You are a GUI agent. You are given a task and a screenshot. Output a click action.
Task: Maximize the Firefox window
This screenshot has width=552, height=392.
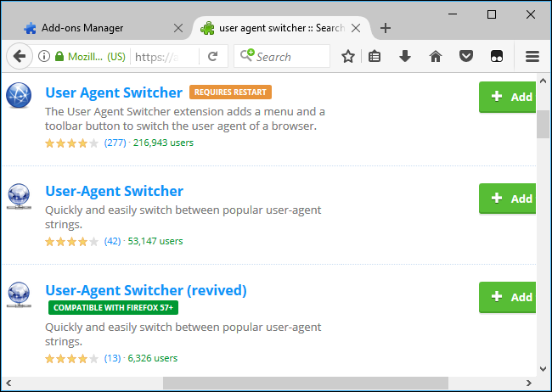tap(492, 14)
